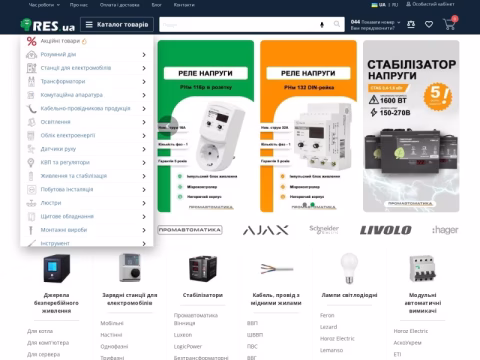This screenshot has width=480, height=360.
Task: Expand the Час роботи dropdown
Action: 44,5
